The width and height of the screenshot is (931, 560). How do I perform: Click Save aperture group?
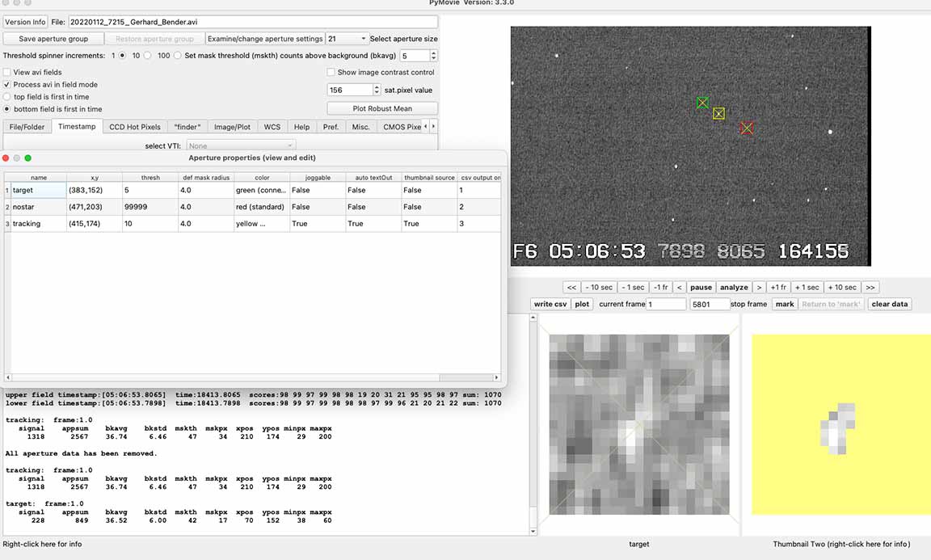pos(53,39)
